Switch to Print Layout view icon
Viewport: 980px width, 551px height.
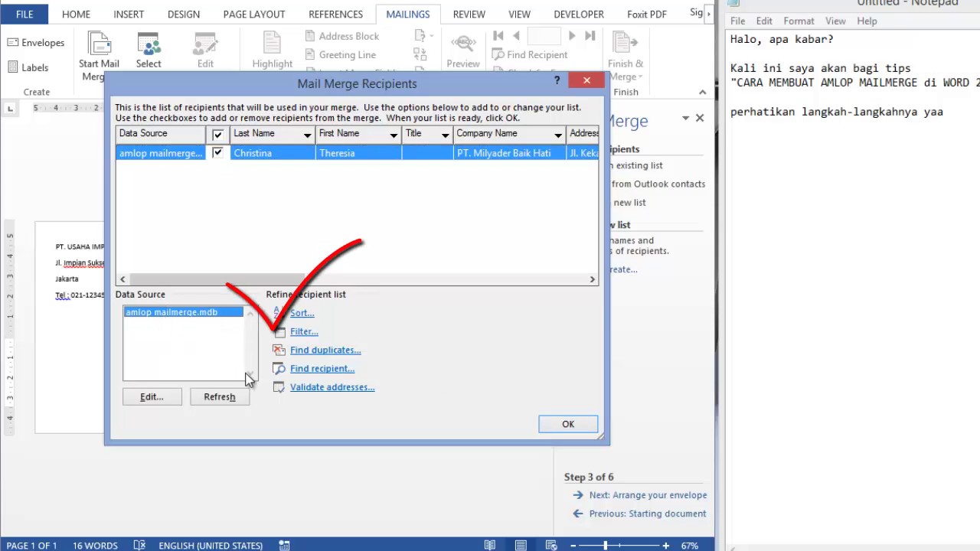pos(521,545)
